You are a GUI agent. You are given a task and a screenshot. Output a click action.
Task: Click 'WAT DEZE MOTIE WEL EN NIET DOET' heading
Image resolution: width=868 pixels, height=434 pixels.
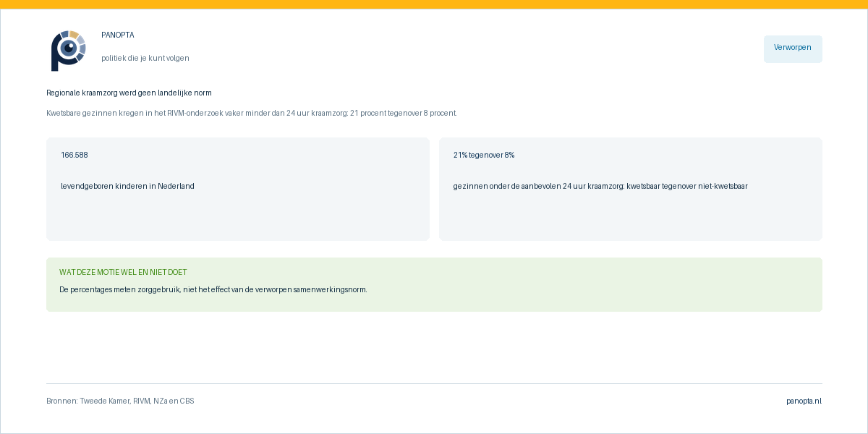click(123, 273)
